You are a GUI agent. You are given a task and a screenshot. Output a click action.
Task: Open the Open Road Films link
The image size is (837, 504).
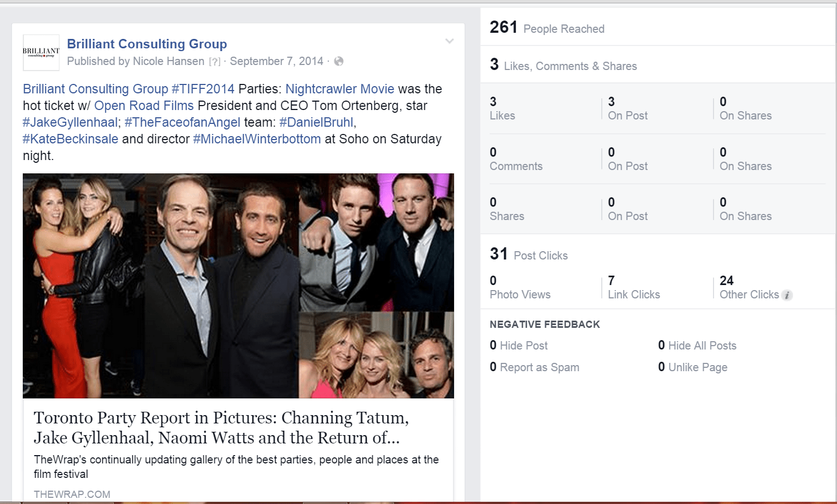click(144, 106)
